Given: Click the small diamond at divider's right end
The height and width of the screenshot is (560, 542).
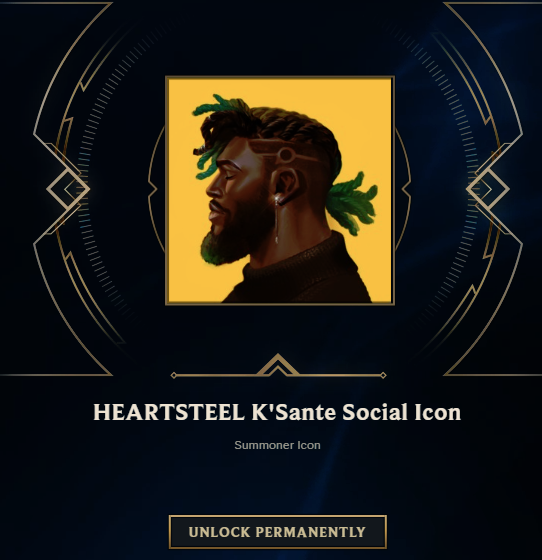Looking at the screenshot, I should coord(383,375).
